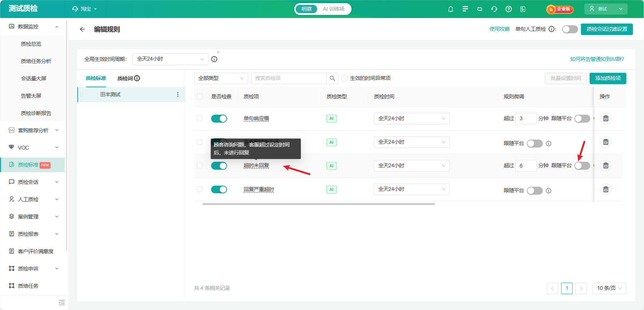Viewport: 644px width, 310px height.
Task: Click the search magnifier icon
Action: pyautogui.click(x=332, y=78)
